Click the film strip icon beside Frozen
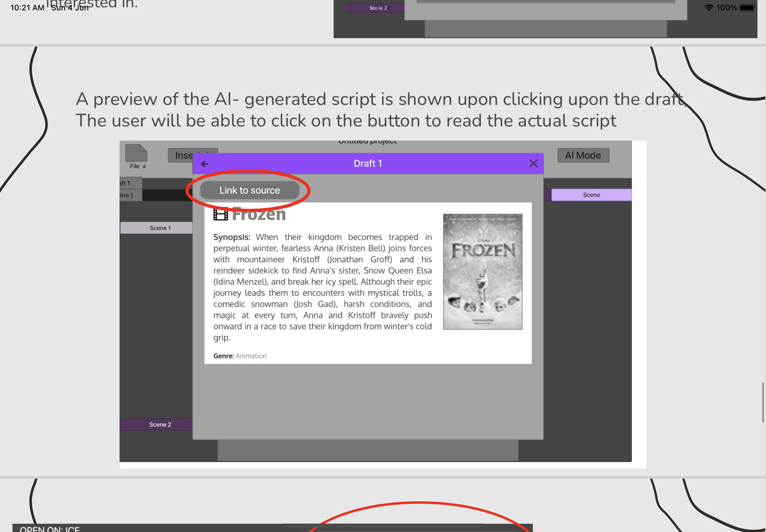 coord(220,214)
